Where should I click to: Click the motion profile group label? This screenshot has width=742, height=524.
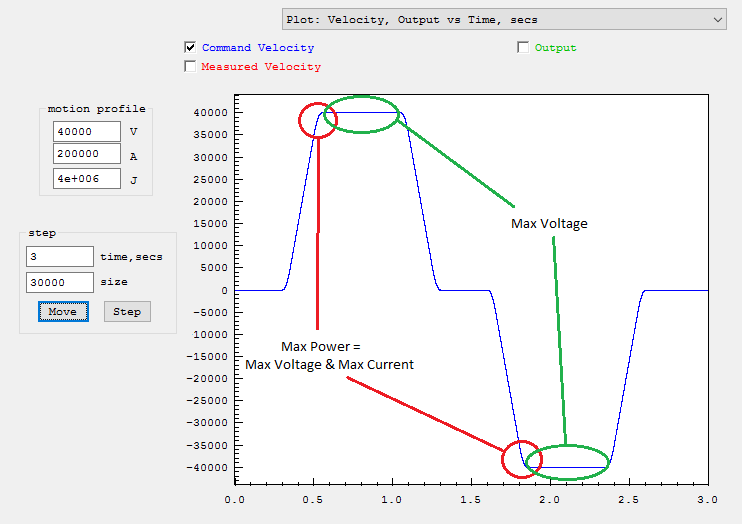[96, 109]
